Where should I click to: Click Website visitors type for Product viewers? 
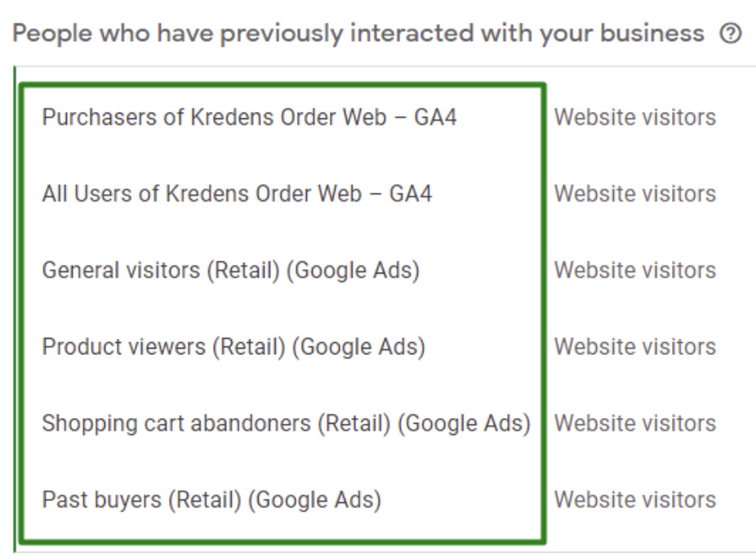point(635,347)
